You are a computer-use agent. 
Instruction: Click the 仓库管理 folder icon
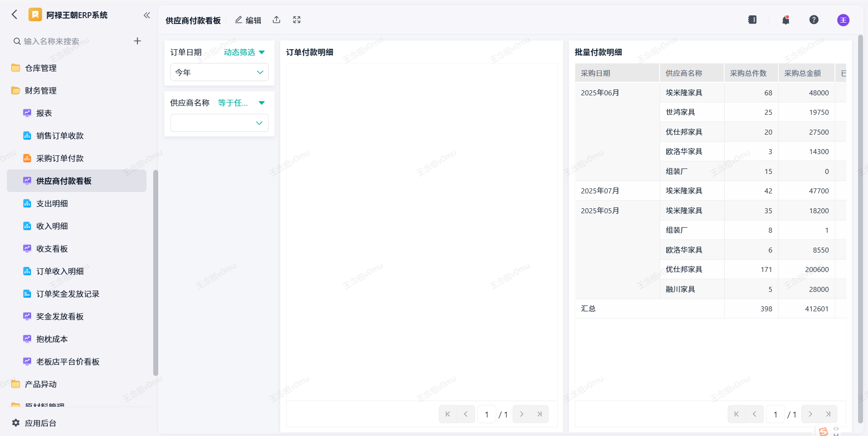coord(16,68)
